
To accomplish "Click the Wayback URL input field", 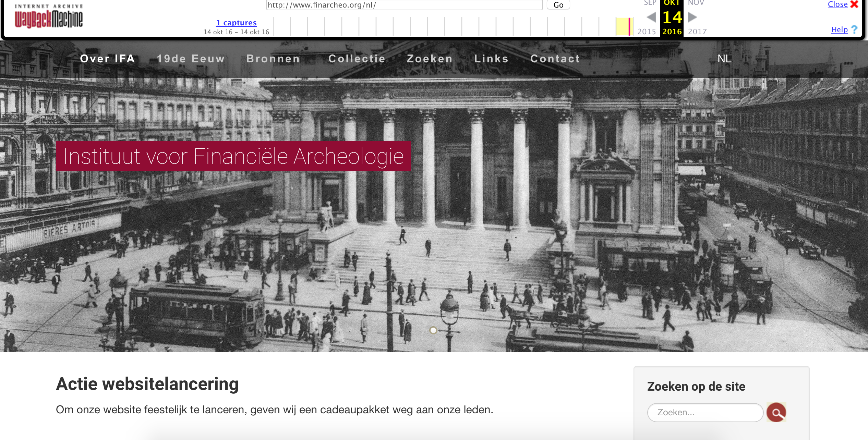I will coord(404,5).
